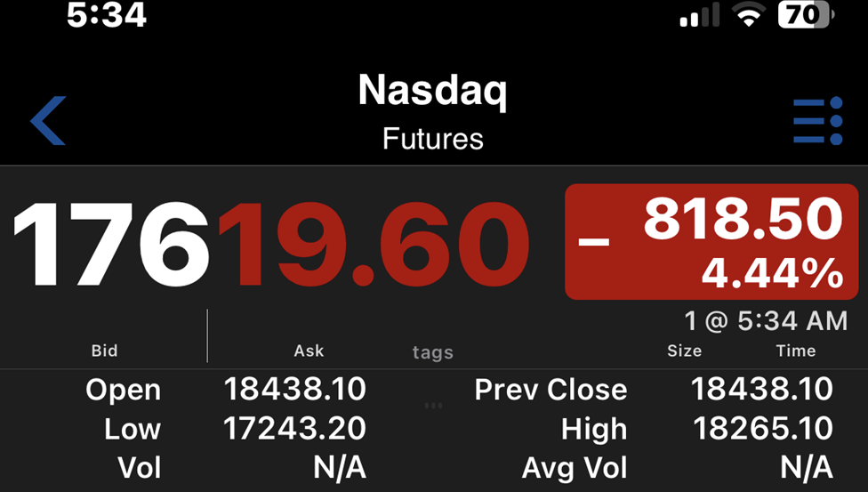Viewport: 868px width, 492px height.
Task: Tap the Nasdaq title
Action: point(432,91)
